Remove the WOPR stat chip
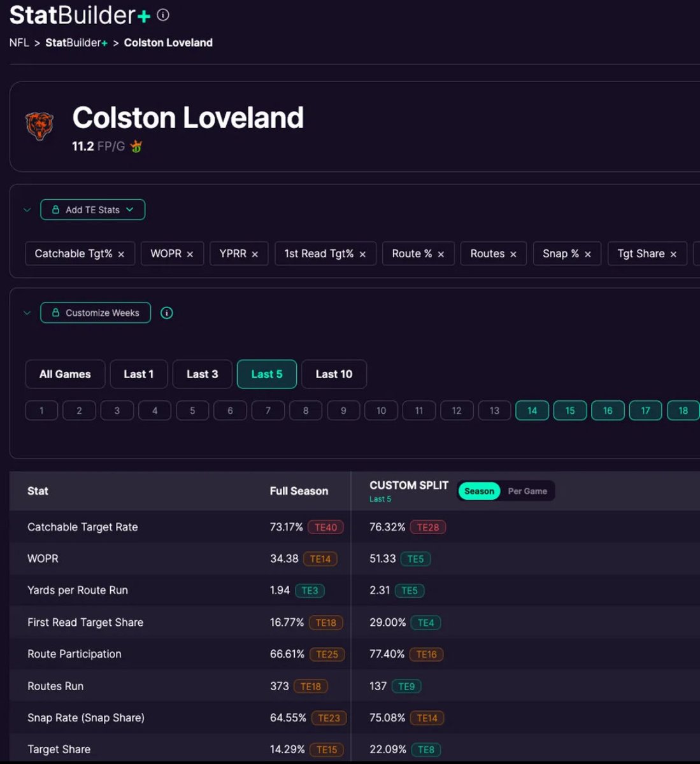The width and height of the screenshot is (700, 764). tap(190, 254)
